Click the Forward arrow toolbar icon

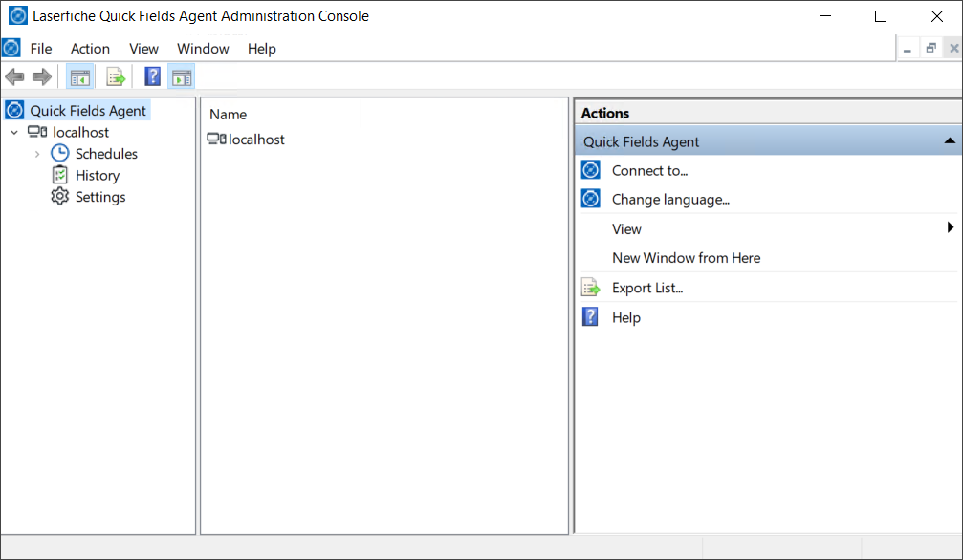coord(42,76)
